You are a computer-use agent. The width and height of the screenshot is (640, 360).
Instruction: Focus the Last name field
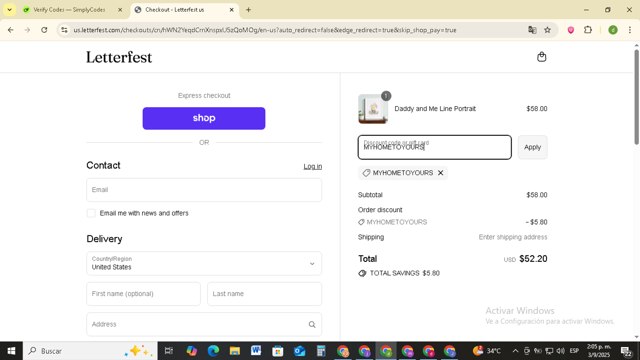264,294
